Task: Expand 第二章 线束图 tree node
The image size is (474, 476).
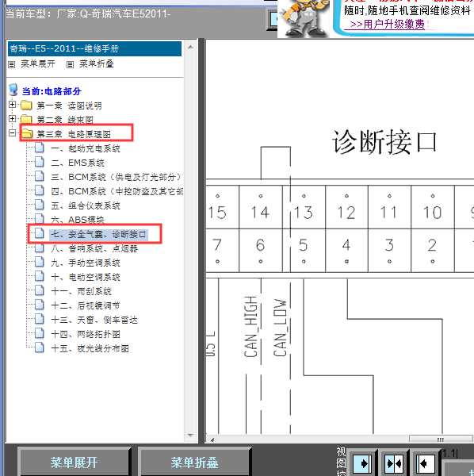Action: point(12,119)
